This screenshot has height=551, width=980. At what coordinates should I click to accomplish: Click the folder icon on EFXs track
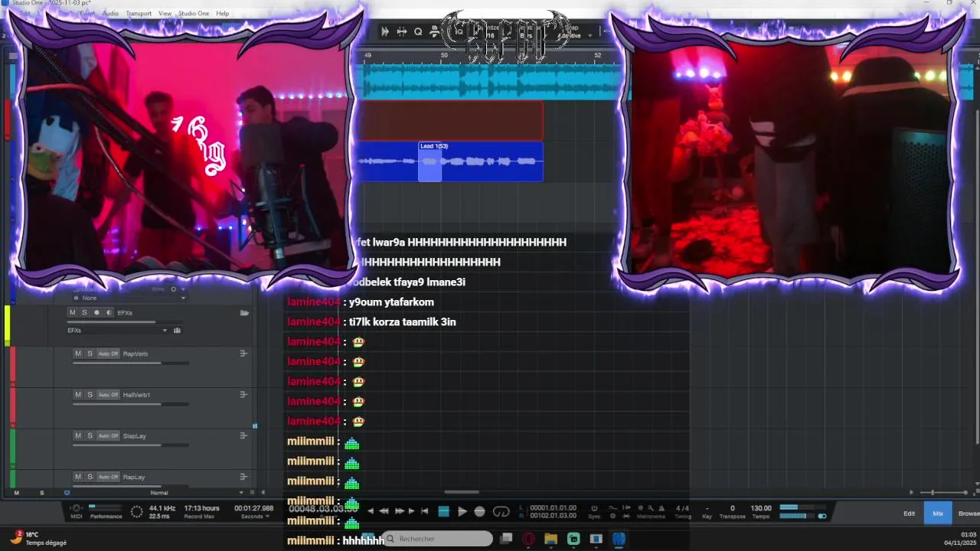point(244,313)
